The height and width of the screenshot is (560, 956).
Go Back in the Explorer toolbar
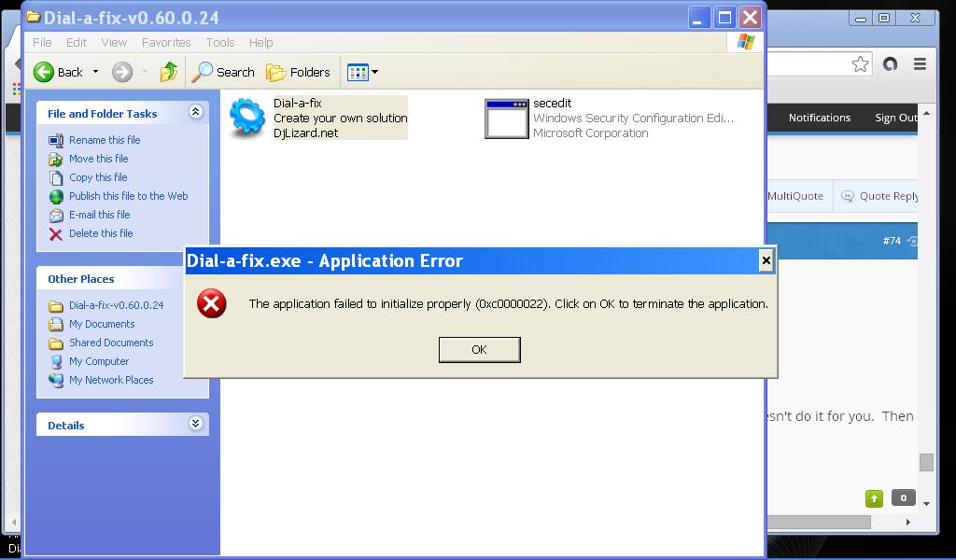click(58, 72)
